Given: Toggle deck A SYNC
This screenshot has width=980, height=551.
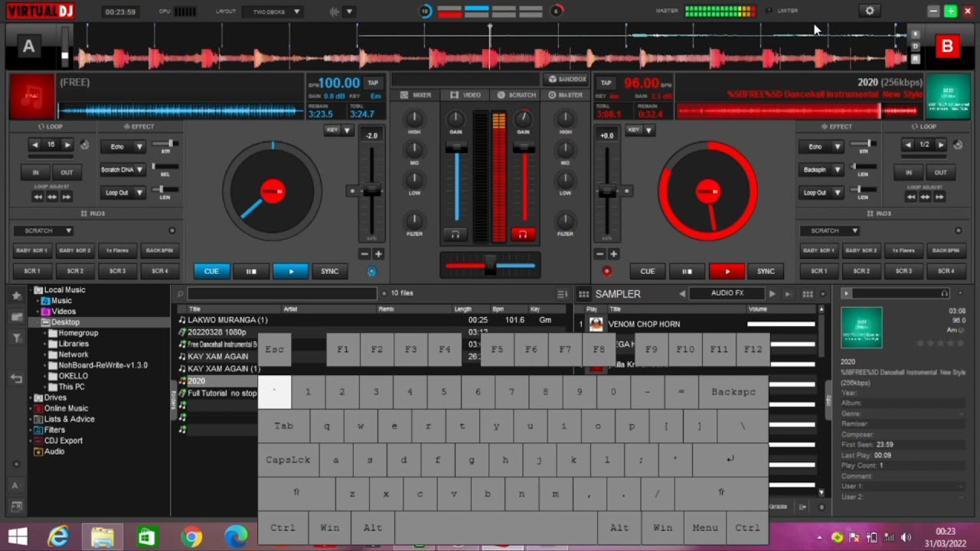Looking at the screenshot, I should point(330,271).
